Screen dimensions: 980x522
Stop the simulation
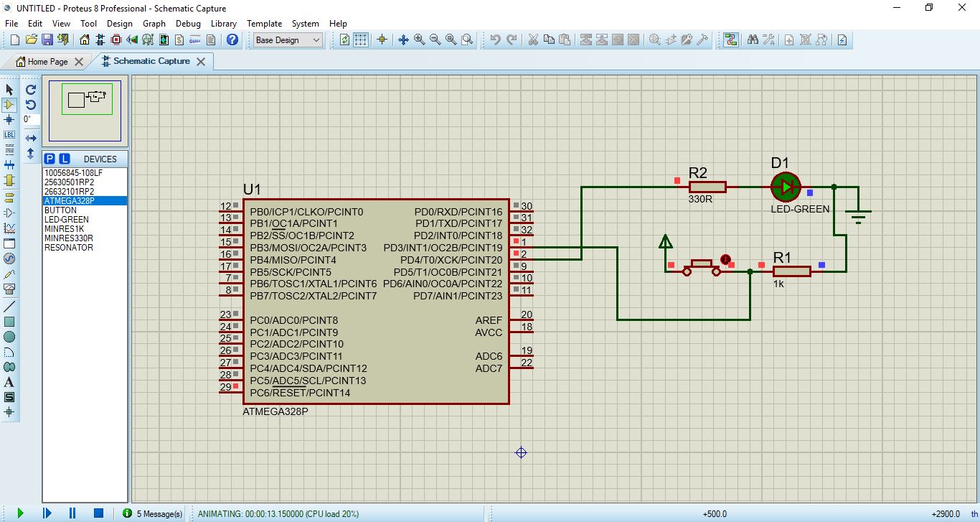(x=98, y=513)
